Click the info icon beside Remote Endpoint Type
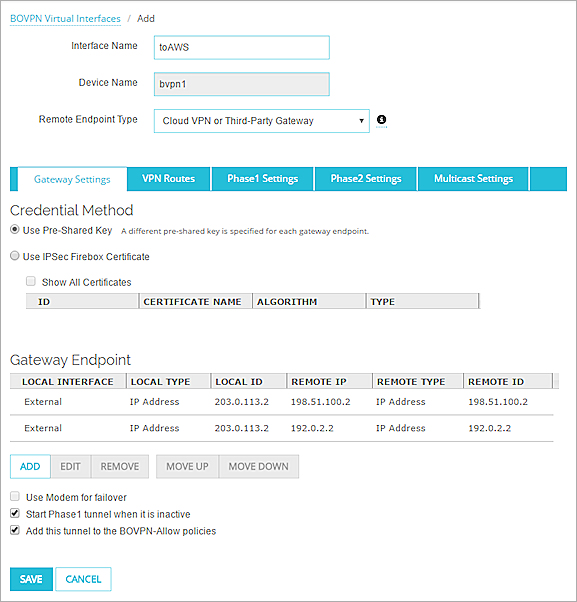The height and width of the screenshot is (602, 577). click(381, 120)
